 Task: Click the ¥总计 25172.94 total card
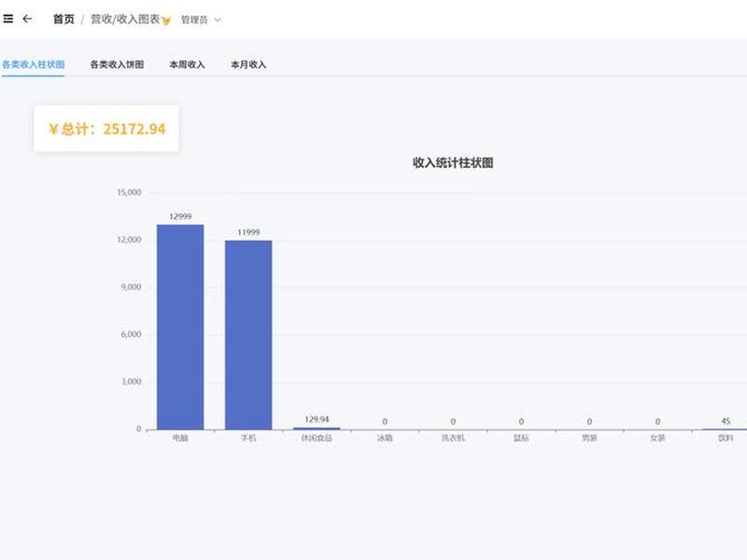106,129
